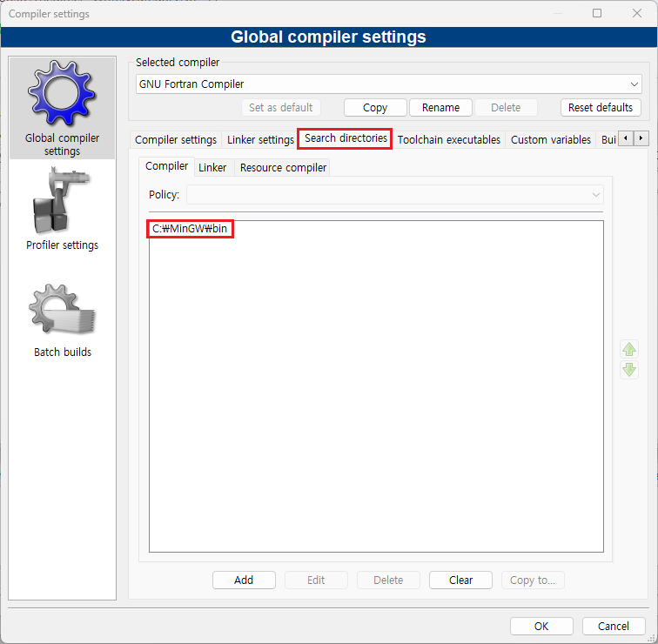Click the Profiler settings label
The width and height of the screenshot is (658, 644).
(x=62, y=245)
